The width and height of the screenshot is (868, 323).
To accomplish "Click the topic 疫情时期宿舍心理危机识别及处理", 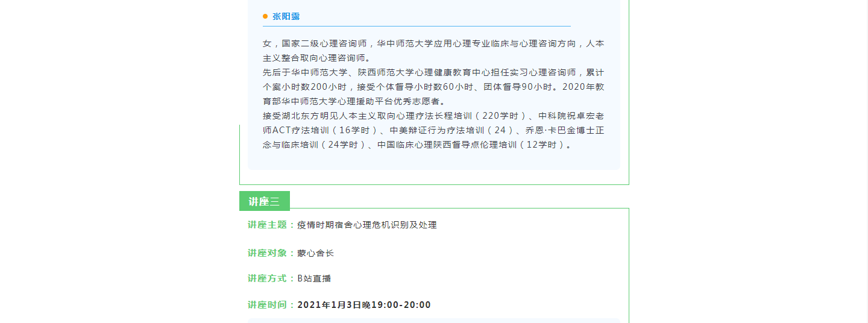I will coord(367,225).
